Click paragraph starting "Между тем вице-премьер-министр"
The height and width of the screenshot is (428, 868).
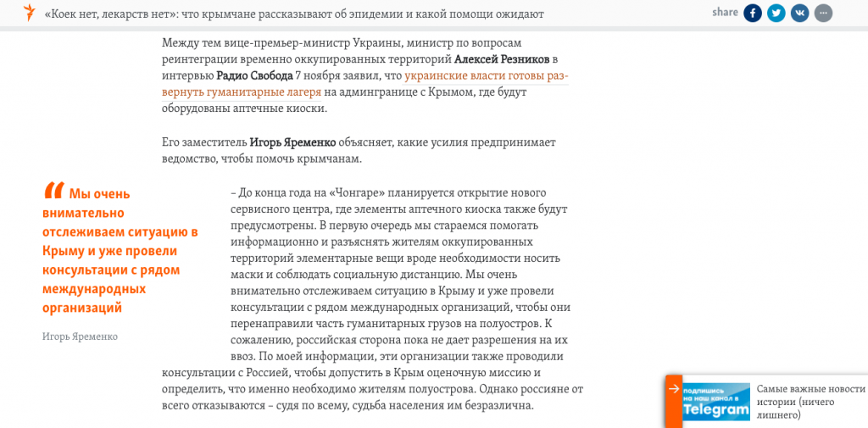pyautogui.click(x=365, y=75)
